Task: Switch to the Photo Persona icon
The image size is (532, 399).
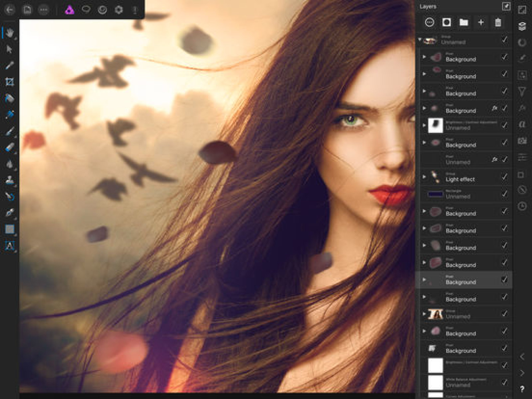Action: coord(69,10)
